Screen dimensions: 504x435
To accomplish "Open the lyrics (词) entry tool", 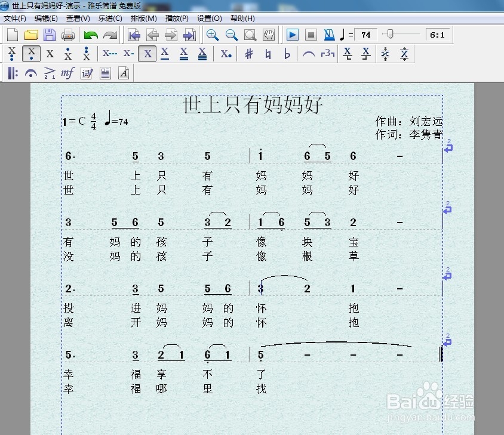I will click(x=85, y=73).
